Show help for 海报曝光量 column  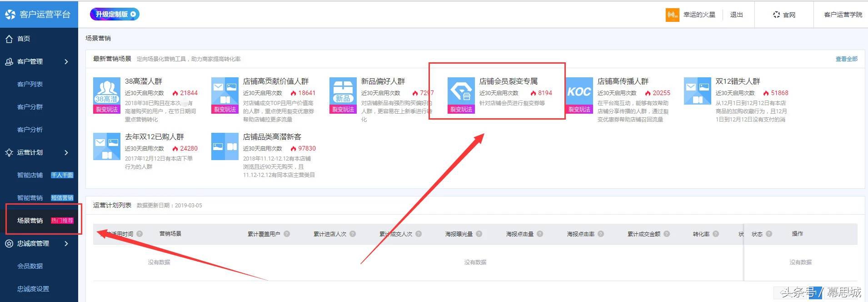click(x=479, y=234)
